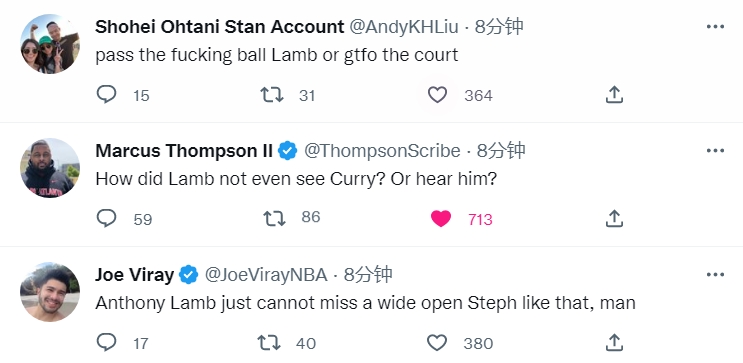Like Joe Viray's tweet with 380 likes

click(437, 343)
